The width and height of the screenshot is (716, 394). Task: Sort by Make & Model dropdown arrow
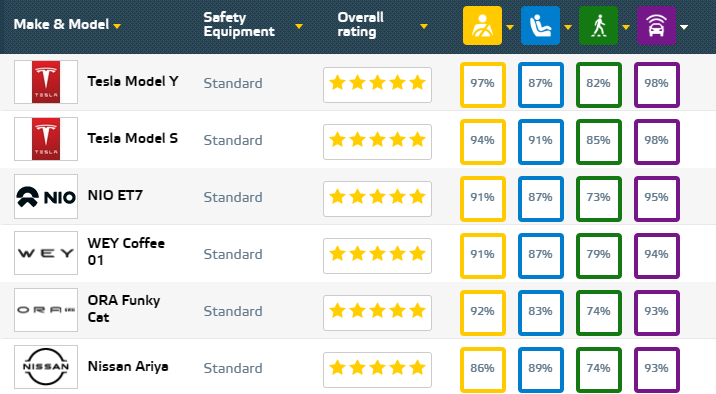click(117, 26)
